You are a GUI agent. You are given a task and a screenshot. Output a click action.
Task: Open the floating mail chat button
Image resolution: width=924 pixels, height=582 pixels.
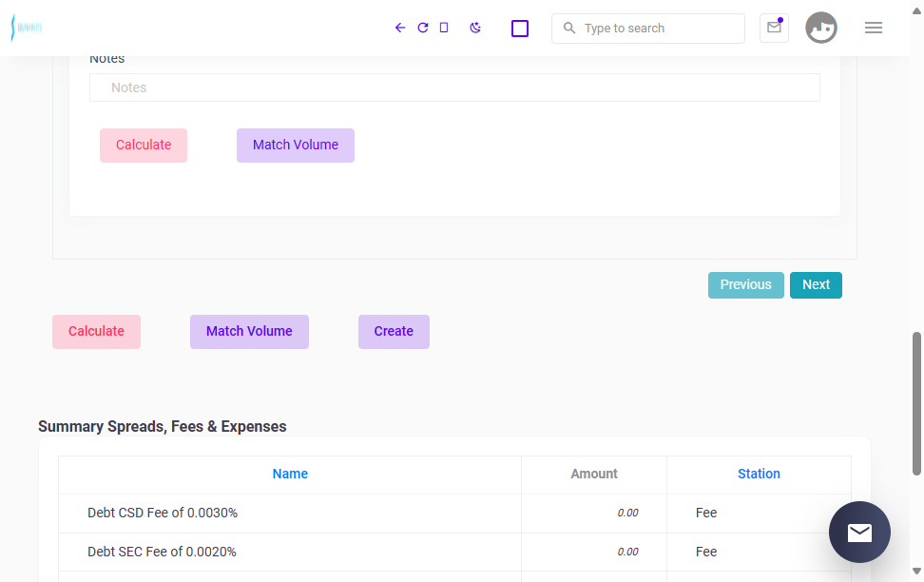click(859, 532)
